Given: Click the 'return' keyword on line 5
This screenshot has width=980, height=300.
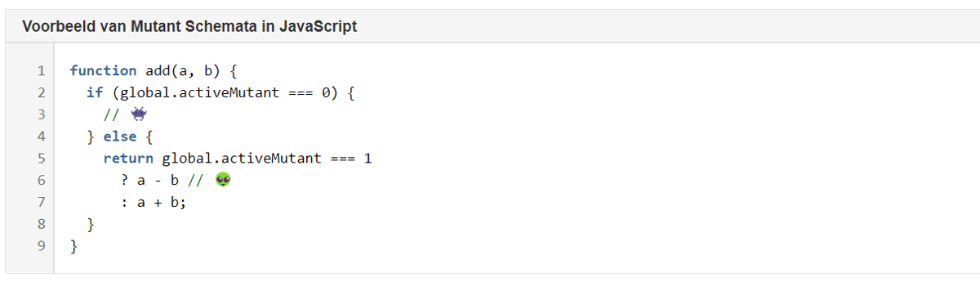Looking at the screenshot, I should point(128,159).
